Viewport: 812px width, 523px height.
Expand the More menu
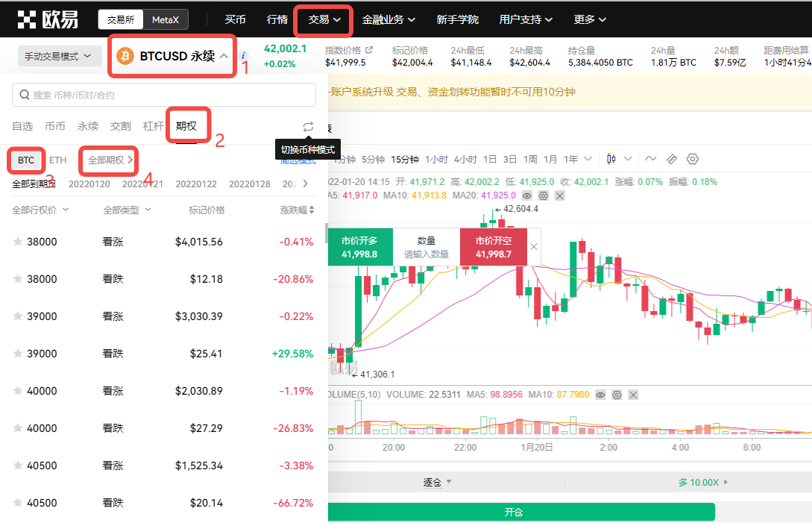point(590,19)
